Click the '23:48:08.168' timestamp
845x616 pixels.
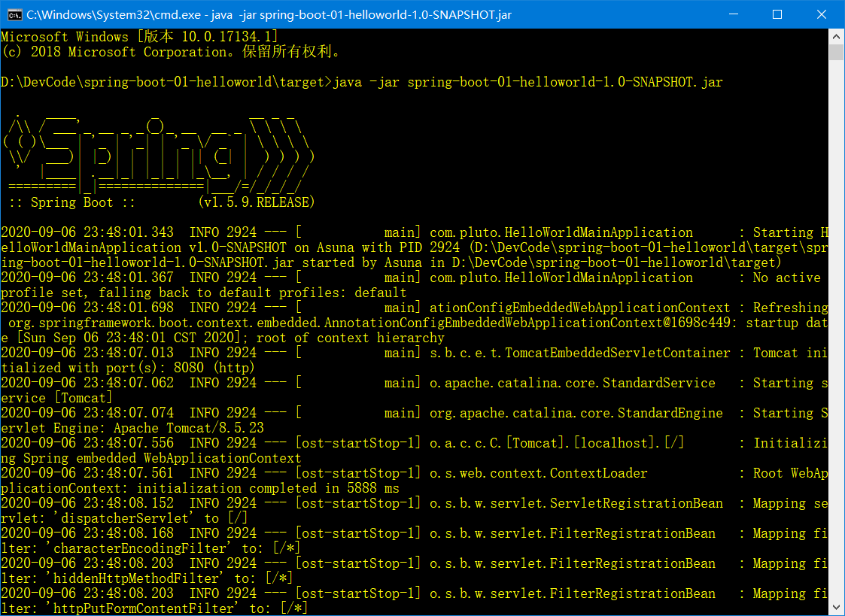tap(129, 533)
